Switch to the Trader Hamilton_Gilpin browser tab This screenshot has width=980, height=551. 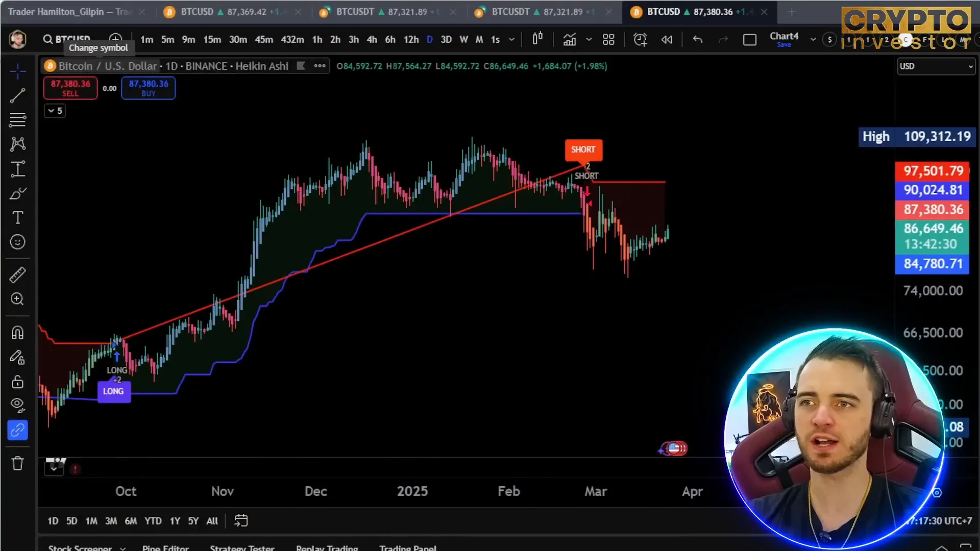tap(77, 12)
